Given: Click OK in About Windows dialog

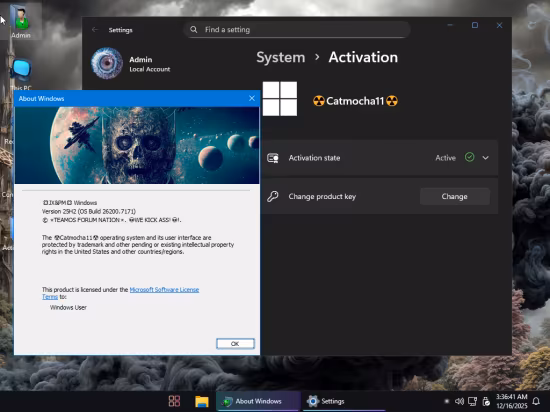Looking at the screenshot, I should 235,344.
